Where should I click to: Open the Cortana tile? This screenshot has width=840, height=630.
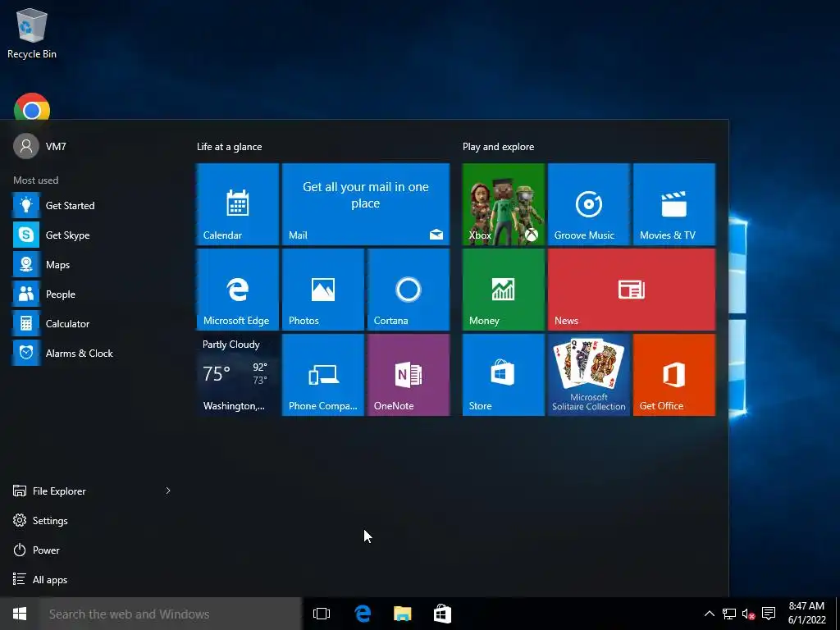tap(409, 290)
